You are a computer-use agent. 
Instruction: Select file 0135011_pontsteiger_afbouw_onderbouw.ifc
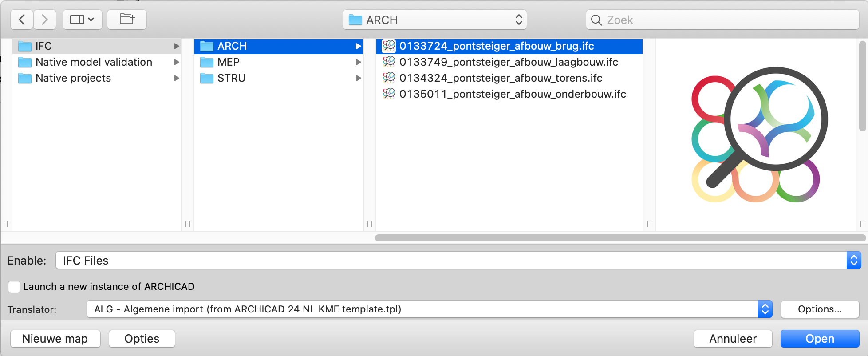(x=509, y=94)
